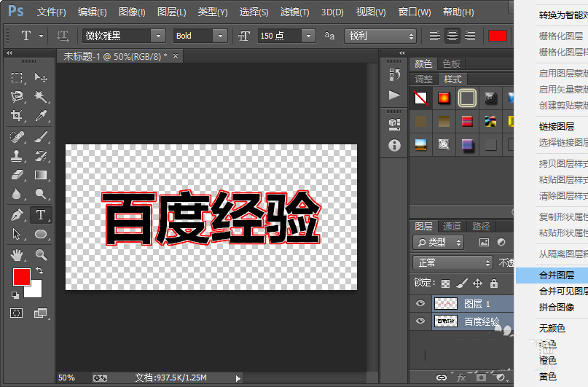Open tool preset picker arrow

42,36
